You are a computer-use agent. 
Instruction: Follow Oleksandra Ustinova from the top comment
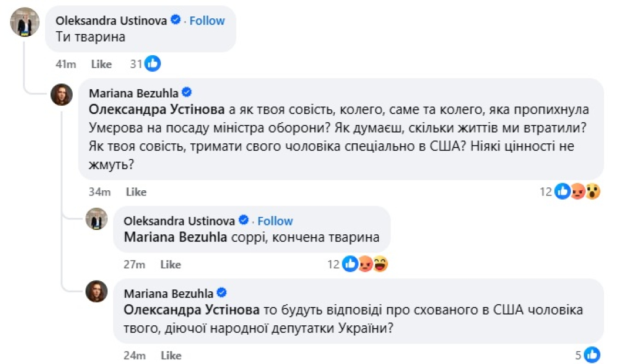[207, 20]
